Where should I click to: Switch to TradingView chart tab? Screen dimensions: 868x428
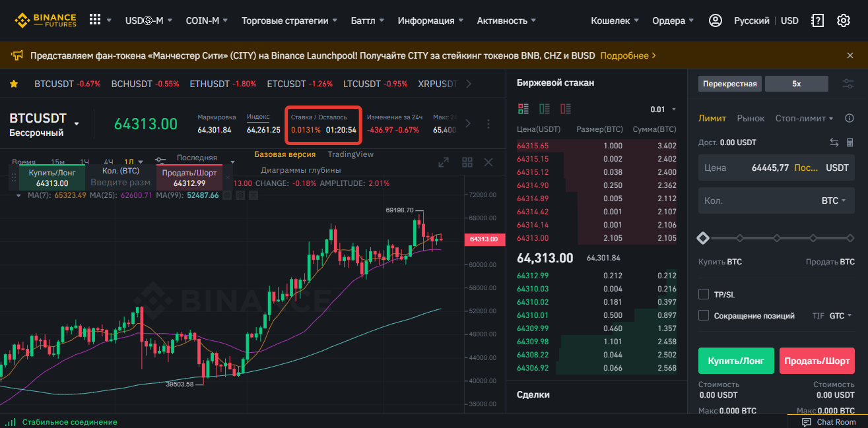click(x=351, y=154)
